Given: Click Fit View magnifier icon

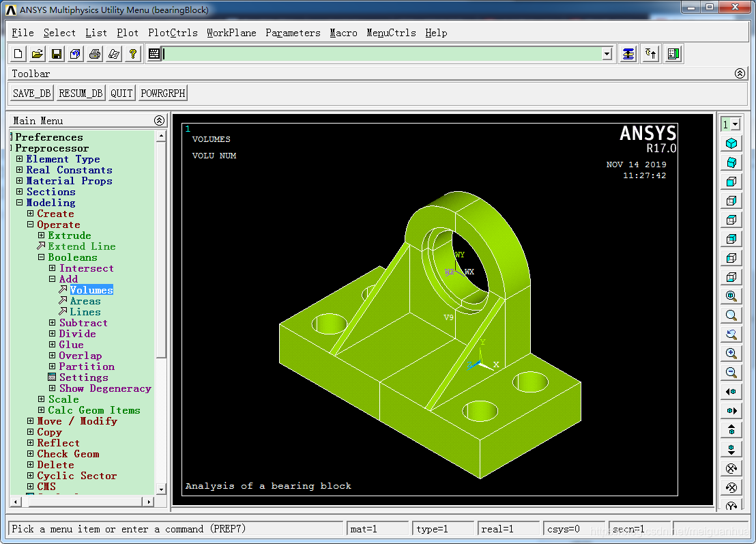Looking at the screenshot, I should [731, 296].
